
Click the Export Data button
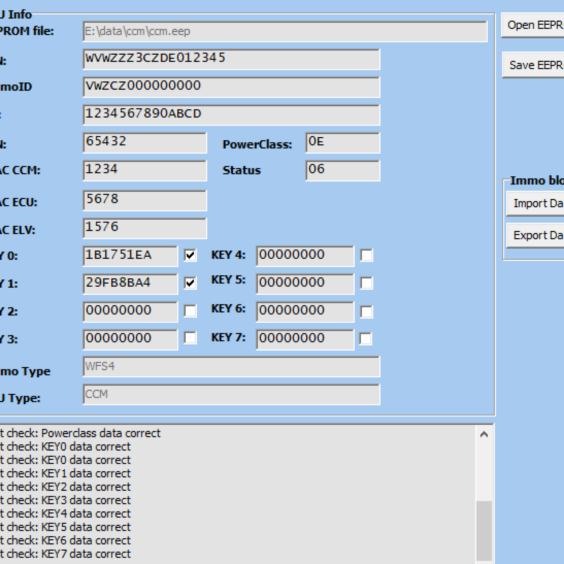[x=535, y=236]
